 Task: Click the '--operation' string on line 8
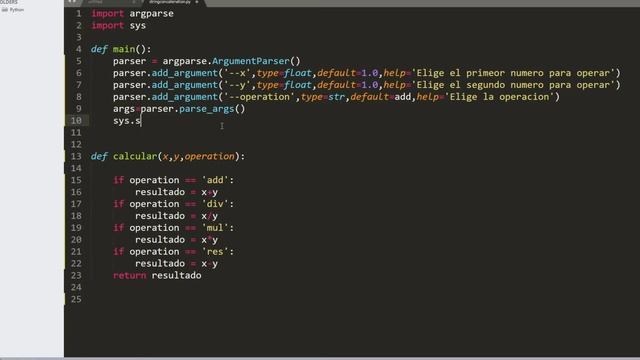point(261,97)
